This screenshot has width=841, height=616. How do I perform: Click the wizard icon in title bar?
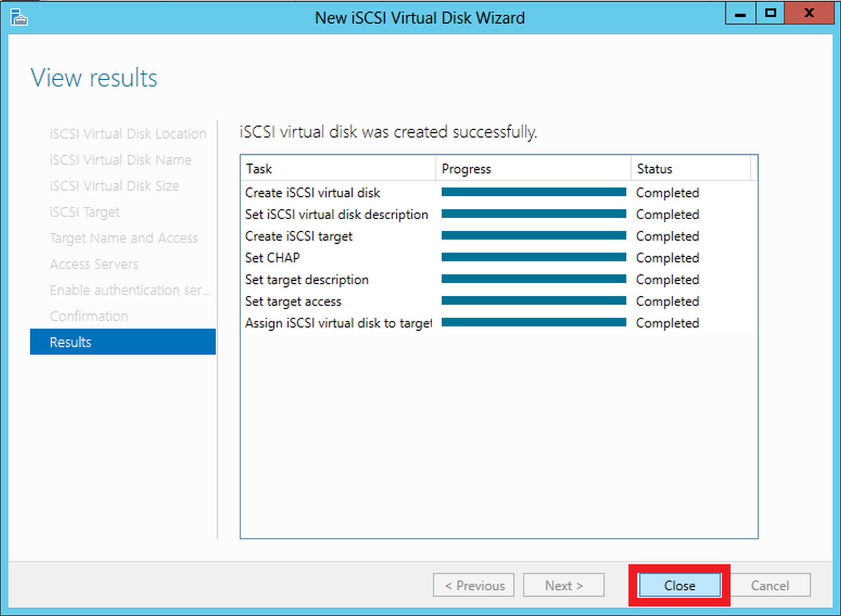[x=19, y=18]
